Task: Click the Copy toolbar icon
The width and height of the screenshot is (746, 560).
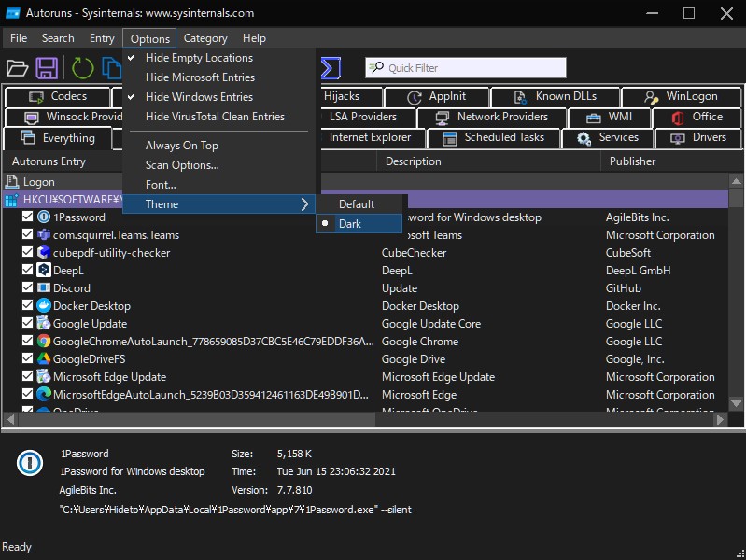Action: pyautogui.click(x=112, y=68)
